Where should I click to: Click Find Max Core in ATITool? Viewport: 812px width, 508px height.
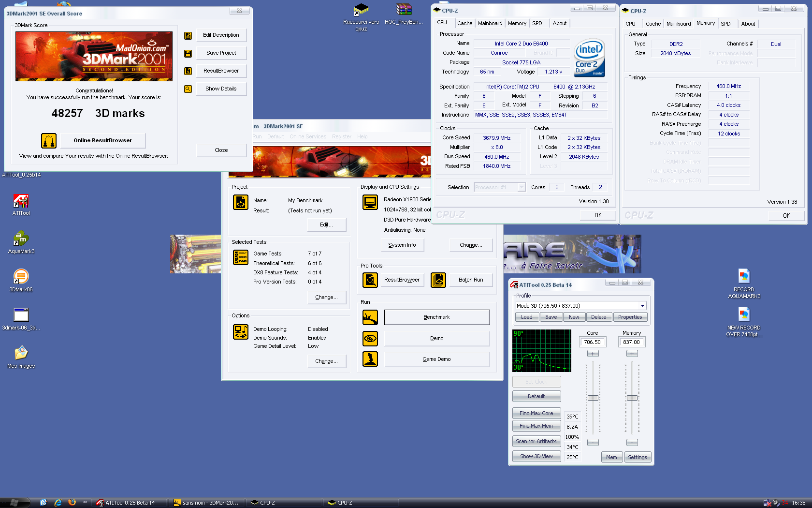coord(536,413)
